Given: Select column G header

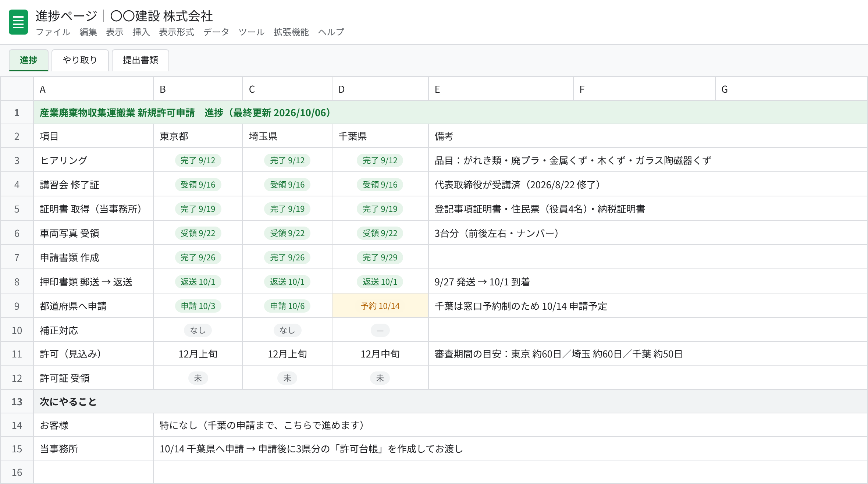Looking at the screenshot, I should coord(791,89).
